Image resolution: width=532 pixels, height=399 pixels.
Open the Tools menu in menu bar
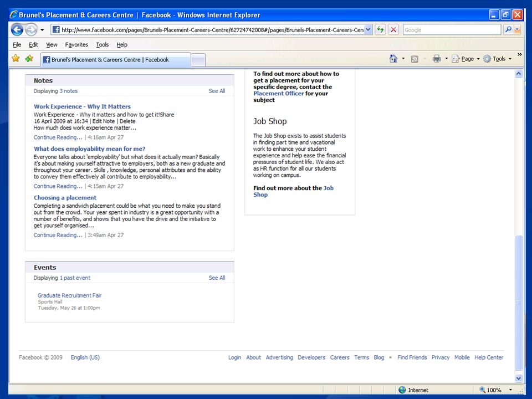[102, 44]
